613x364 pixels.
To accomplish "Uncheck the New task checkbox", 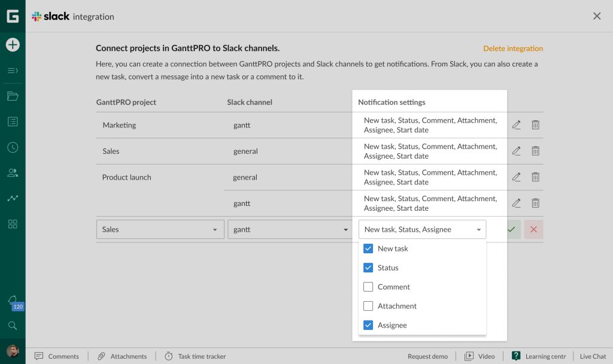I will (x=368, y=248).
